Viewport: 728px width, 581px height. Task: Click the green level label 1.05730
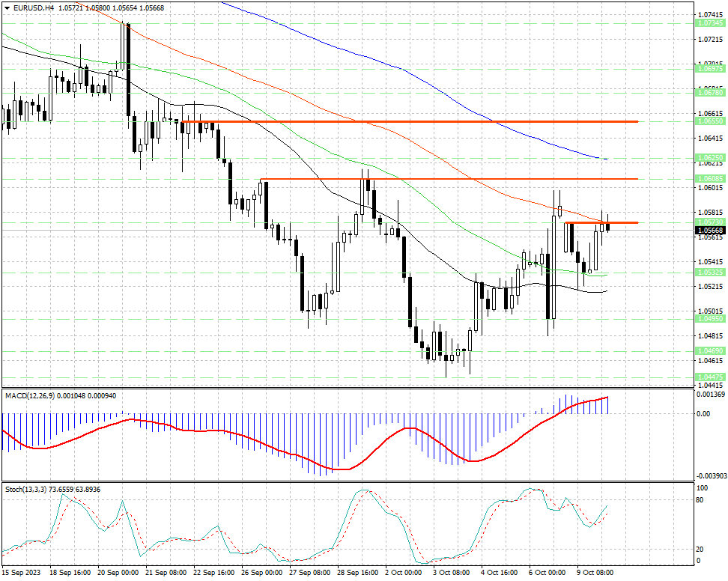tap(710, 222)
